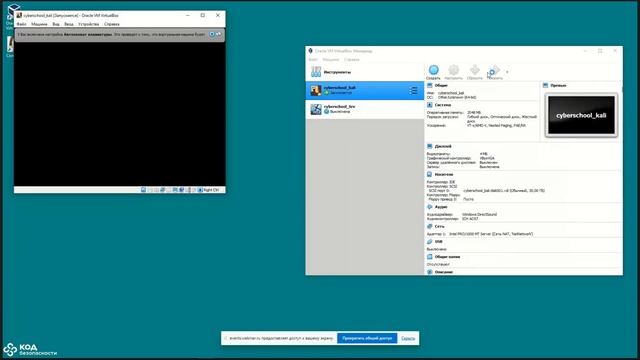Open the Инструменты tools entry in Manager
Screen dimensions: 640x360
(x=365, y=72)
